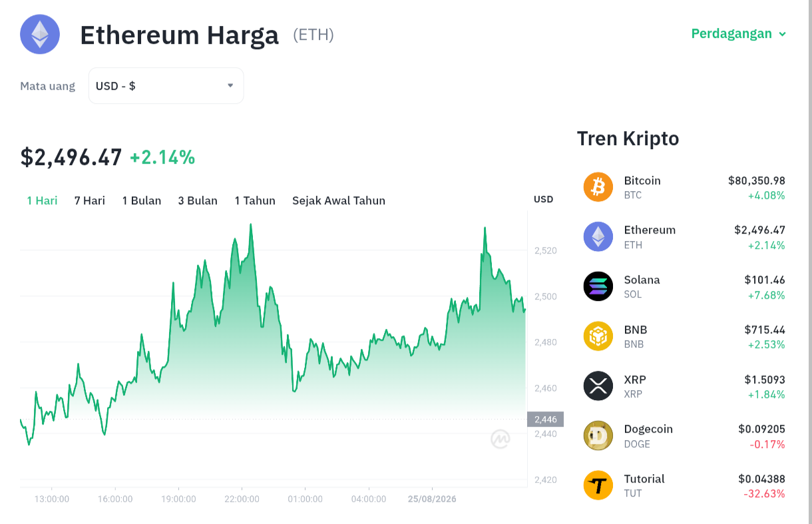812x524 pixels.
Task: Open the USD - $ currency selector
Action: point(166,86)
